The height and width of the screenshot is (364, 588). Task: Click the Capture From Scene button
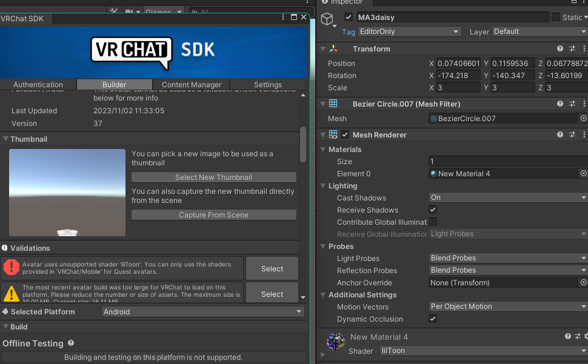pyautogui.click(x=214, y=214)
